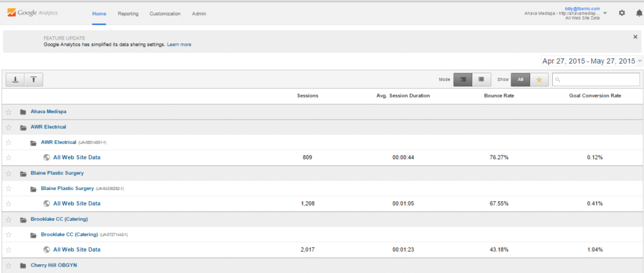Open All Web Site Data under Blaine Plastic Surgery
644x273 pixels.
77,203
